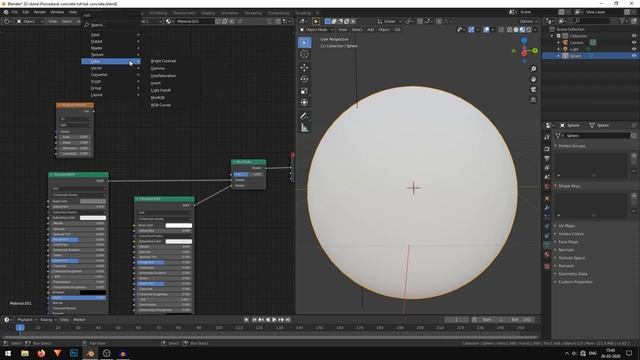Open the Global transform orientation dropdown
Viewport: 640px width, 360px height.
coord(389,21)
